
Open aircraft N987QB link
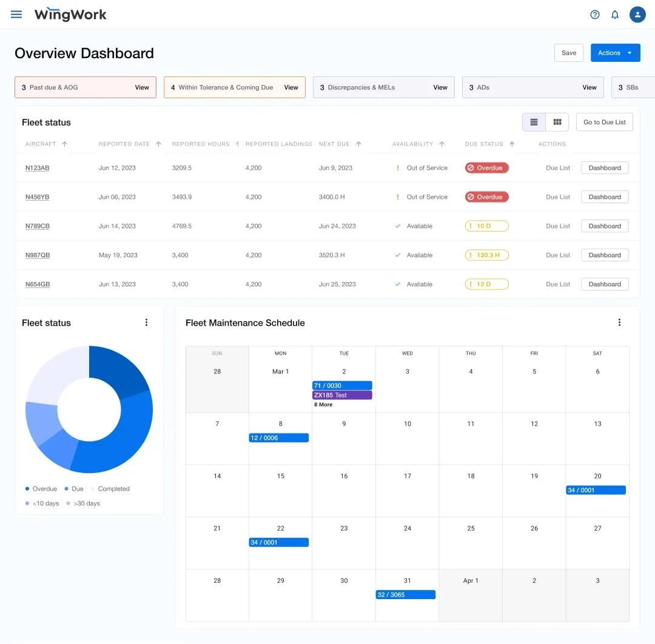coord(38,255)
